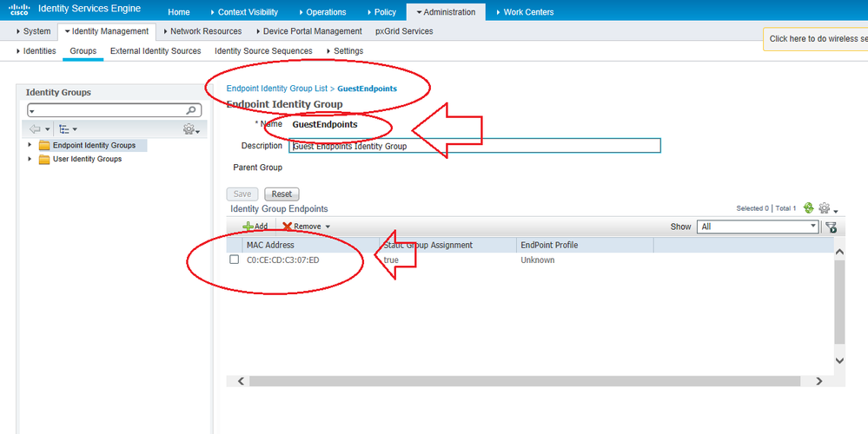The height and width of the screenshot is (434, 868).
Task: Open the Work Centers menu
Action: point(524,11)
